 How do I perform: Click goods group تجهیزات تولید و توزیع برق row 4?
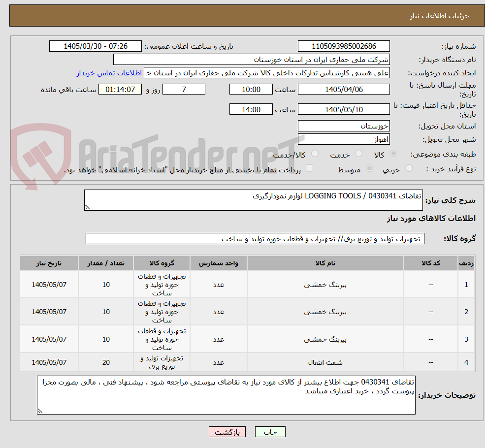tap(162, 362)
